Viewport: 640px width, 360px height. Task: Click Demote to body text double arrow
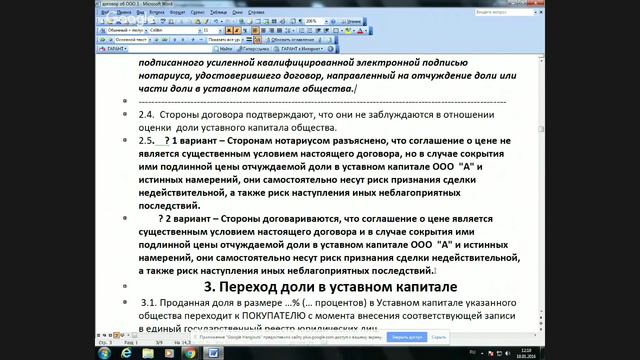click(x=164, y=40)
